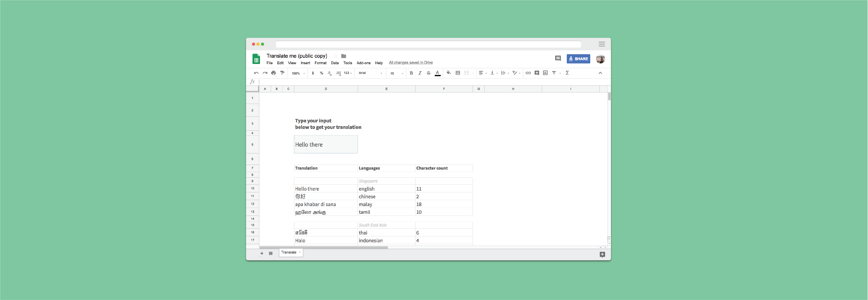The width and height of the screenshot is (868, 300).
Task: Toggle bold formatting
Action: point(411,73)
